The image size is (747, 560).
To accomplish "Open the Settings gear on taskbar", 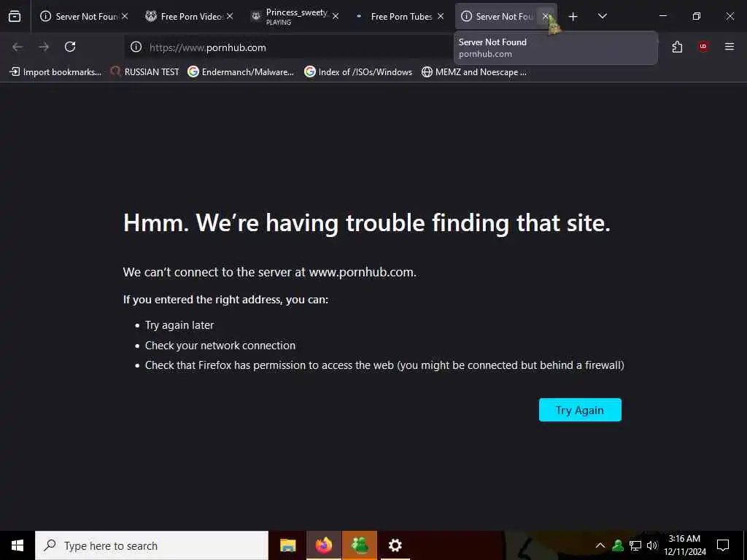I will click(x=395, y=545).
